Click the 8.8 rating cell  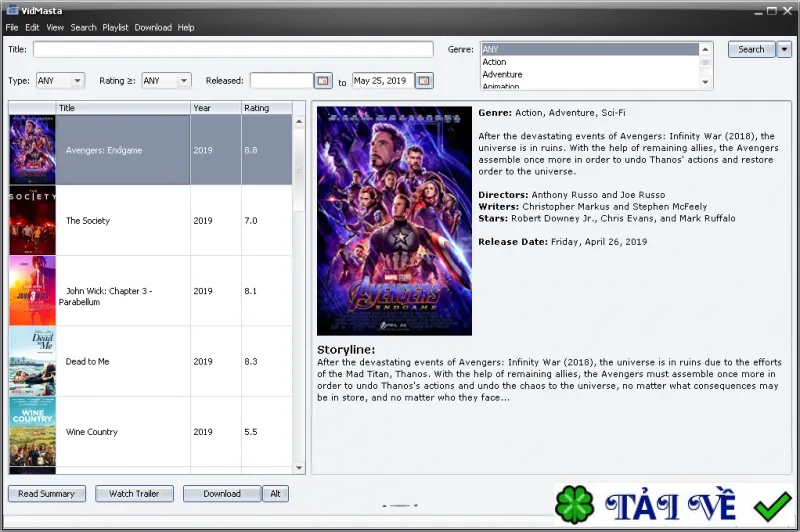[x=267, y=150]
